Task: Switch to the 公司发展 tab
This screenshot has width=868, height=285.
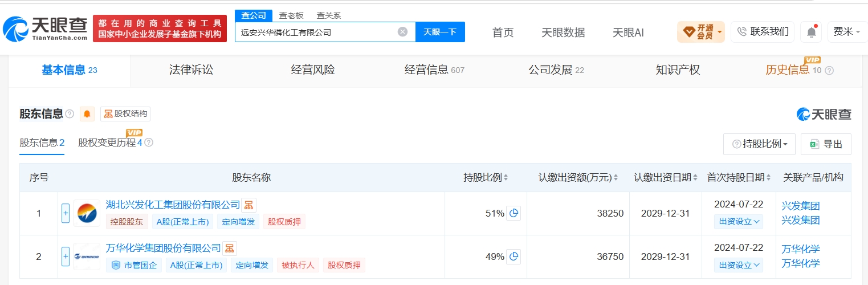Action: [556, 70]
